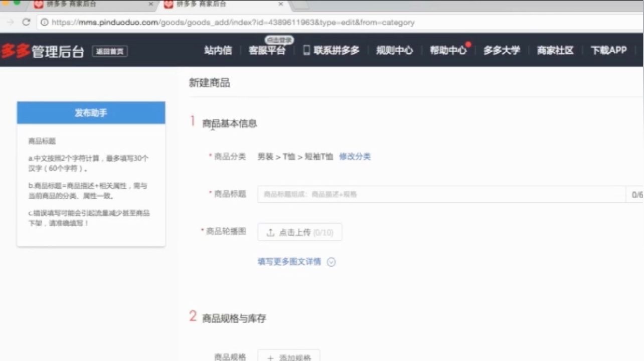
Task: Click the 发布助手 panel header
Action: [x=91, y=113]
